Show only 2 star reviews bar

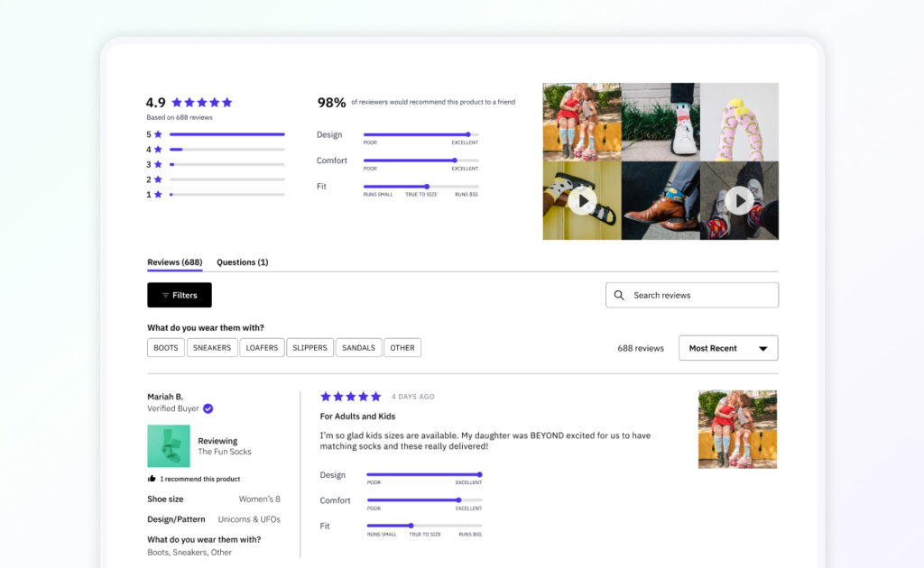tap(226, 179)
